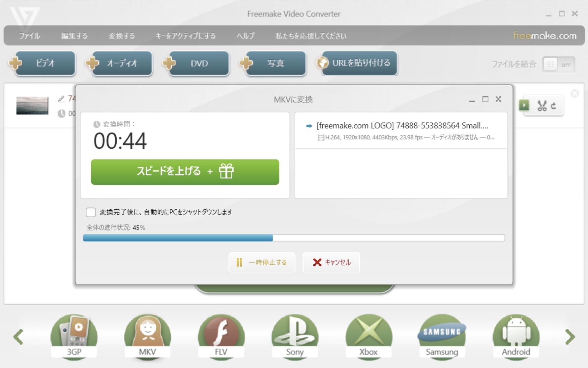This screenshot has width=588, height=368.
Task: Open the 変換する menu
Action: click(x=122, y=36)
